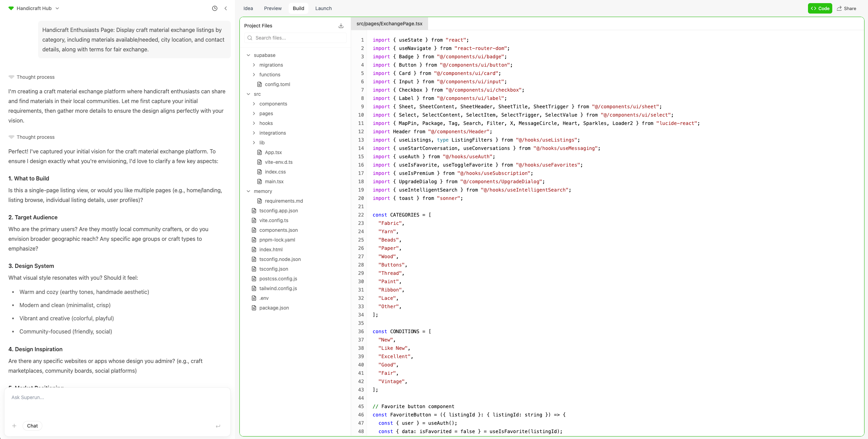The width and height of the screenshot is (868, 439).
Task: Open the Launch tab
Action: point(323,8)
